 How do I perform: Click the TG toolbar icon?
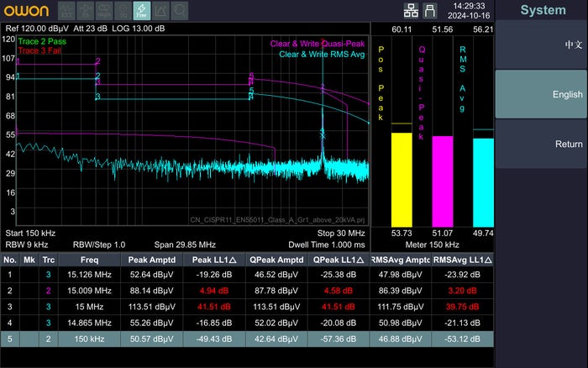[x=123, y=11]
